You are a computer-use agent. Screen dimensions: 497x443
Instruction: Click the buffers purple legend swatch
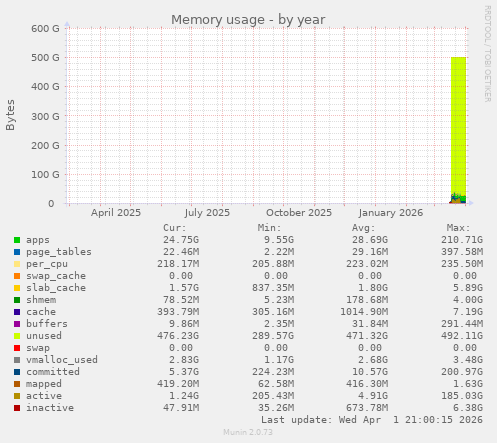click(17, 324)
